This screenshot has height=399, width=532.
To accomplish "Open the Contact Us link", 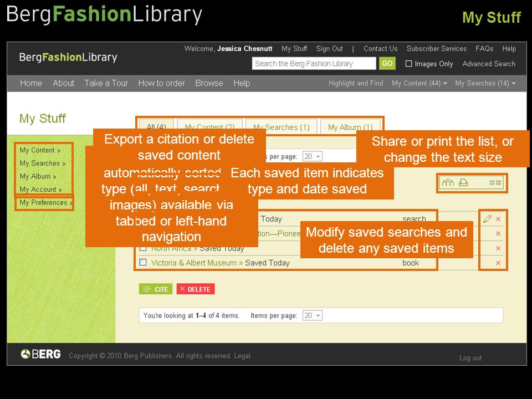I will (x=380, y=49).
